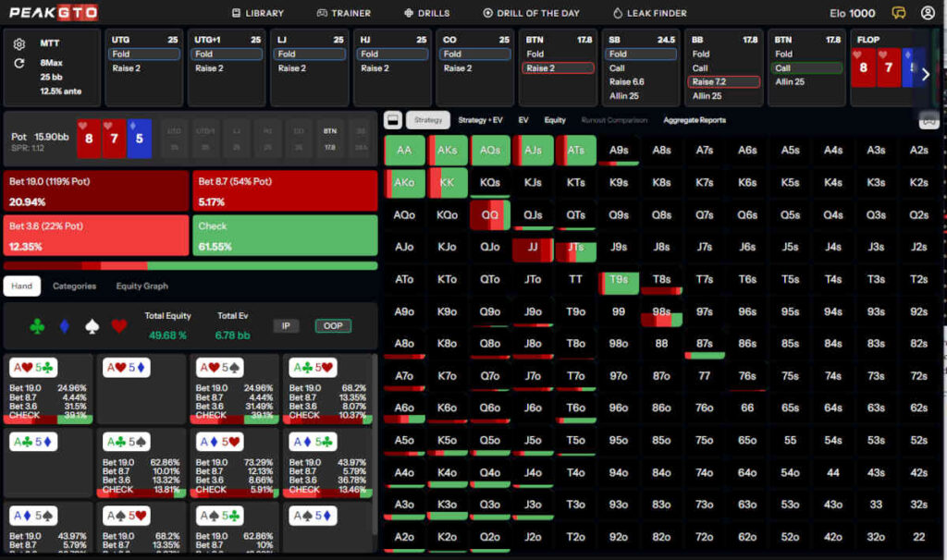Open the user profile icon
The image size is (947, 560).
[927, 13]
